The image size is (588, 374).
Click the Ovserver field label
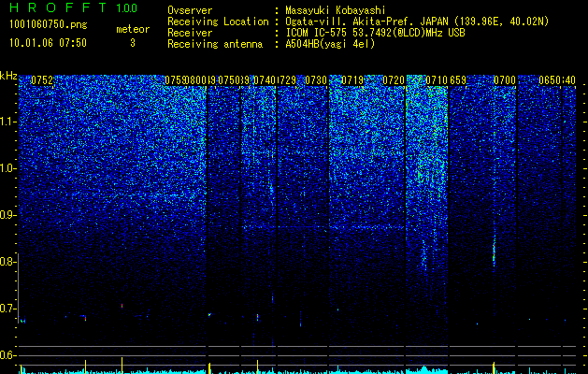190,10
